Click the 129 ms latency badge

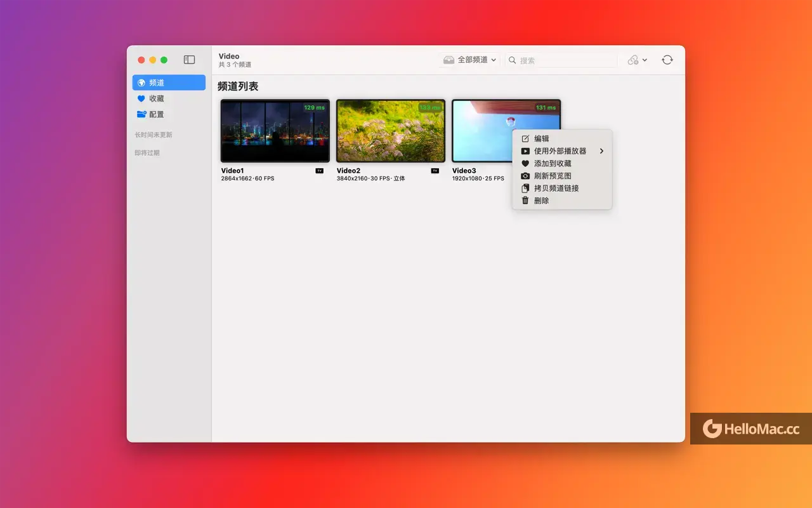[x=314, y=108]
